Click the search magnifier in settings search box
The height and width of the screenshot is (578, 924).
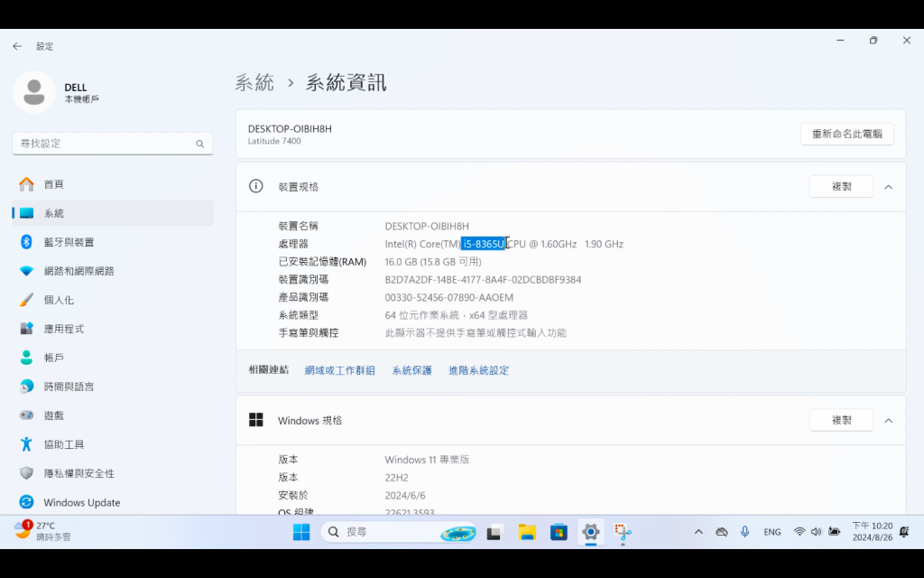pos(199,144)
